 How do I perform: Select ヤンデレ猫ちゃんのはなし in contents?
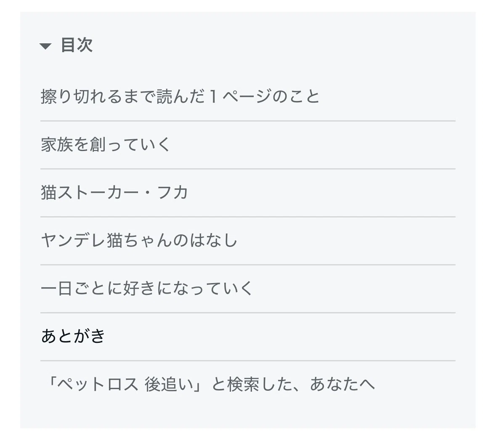point(139,240)
